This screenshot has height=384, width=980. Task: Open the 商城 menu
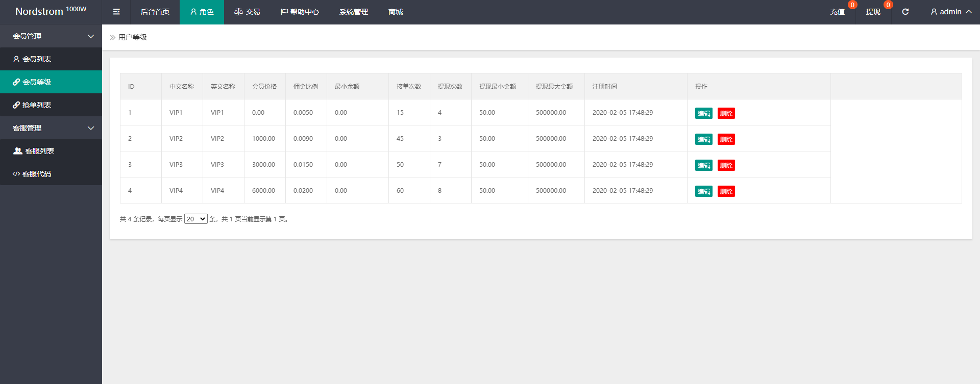coord(396,12)
